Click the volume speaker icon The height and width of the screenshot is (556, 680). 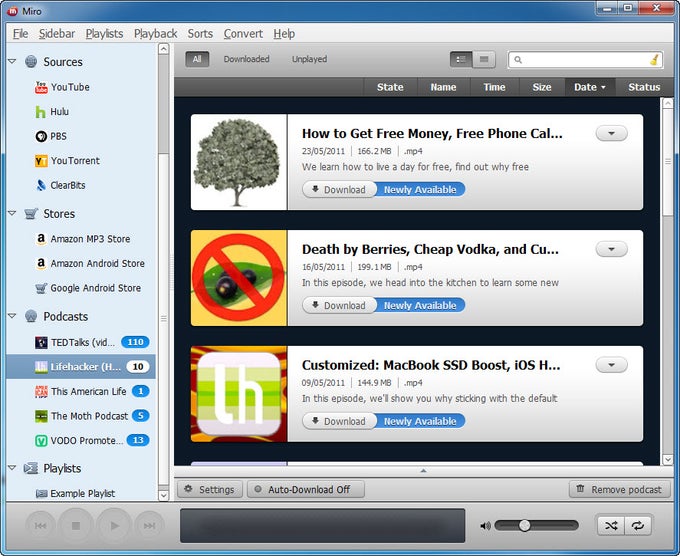pyautogui.click(x=485, y=526)
